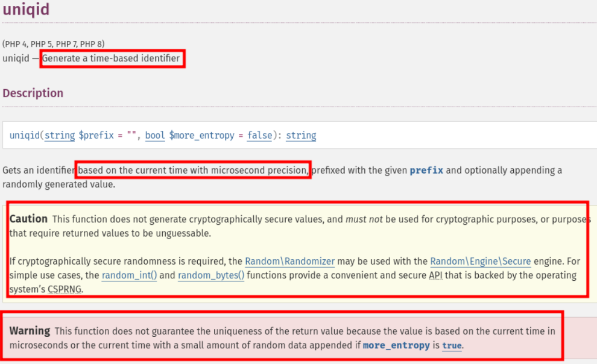Click the 'uniqid' page title heading
This screenshot has width=597, height=364.
[x=27, y=9]
